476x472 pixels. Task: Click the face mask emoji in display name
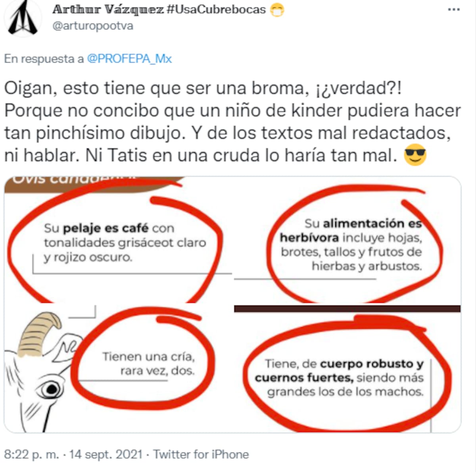coord(277,10)
